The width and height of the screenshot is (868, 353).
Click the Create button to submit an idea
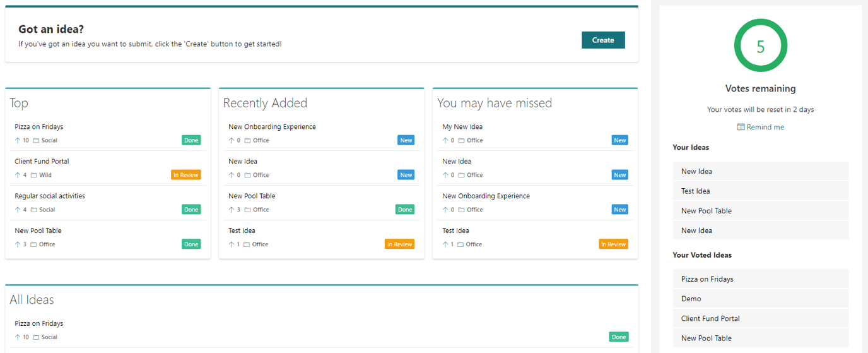(602, 40)
